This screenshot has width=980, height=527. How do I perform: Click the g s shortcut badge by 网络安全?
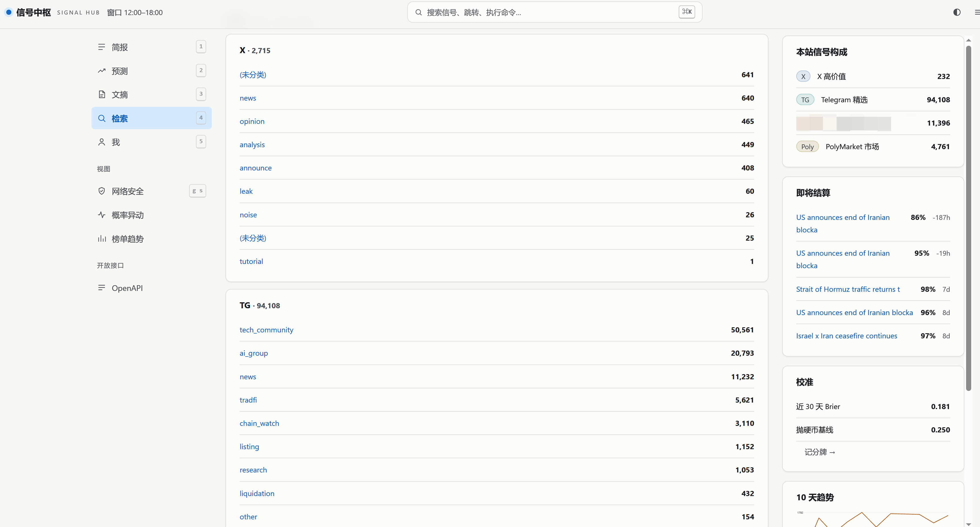(197, 191)
